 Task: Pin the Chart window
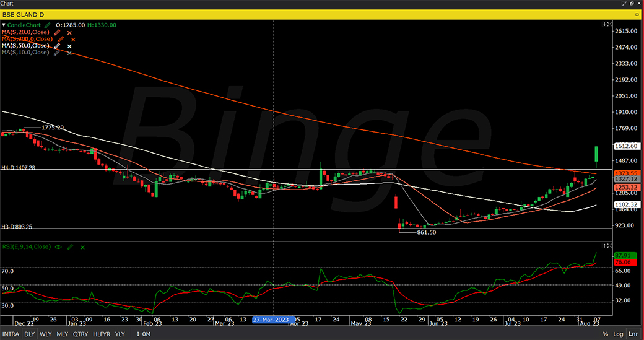coord(625,3)
